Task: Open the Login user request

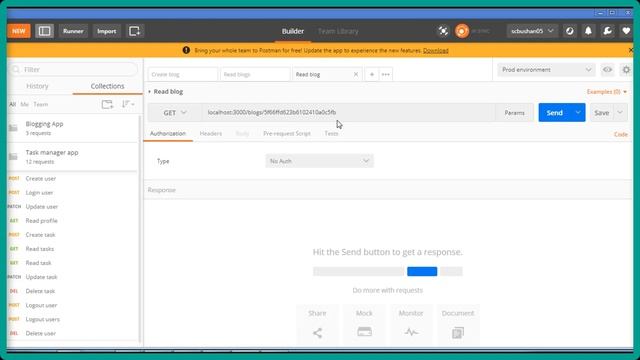Action: coord(39,193)
